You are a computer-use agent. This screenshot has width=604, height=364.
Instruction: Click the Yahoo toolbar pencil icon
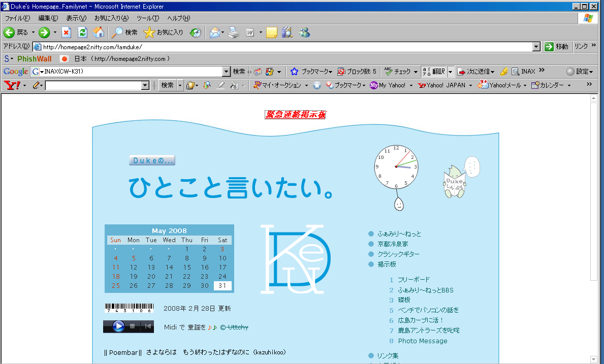[36, 85]
